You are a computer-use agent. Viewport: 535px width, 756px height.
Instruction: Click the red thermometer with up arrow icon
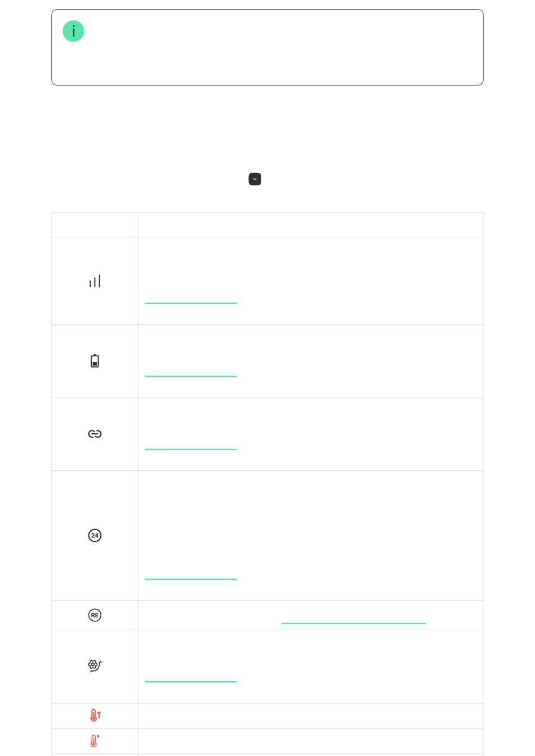[95, 715]
